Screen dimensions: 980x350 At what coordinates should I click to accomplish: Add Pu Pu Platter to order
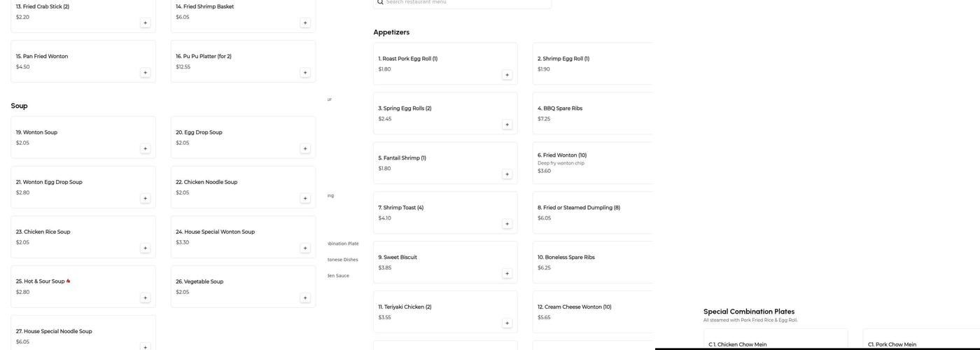(x=304, y=73)
